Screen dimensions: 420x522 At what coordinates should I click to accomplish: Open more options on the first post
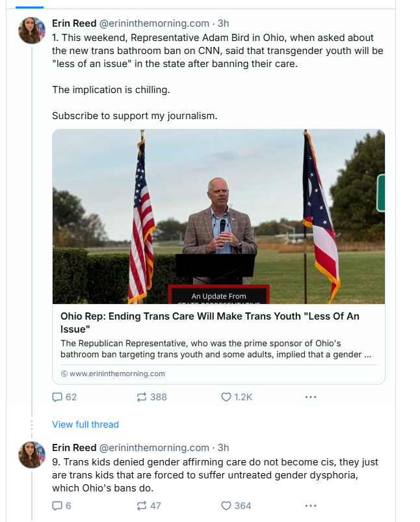311,397
